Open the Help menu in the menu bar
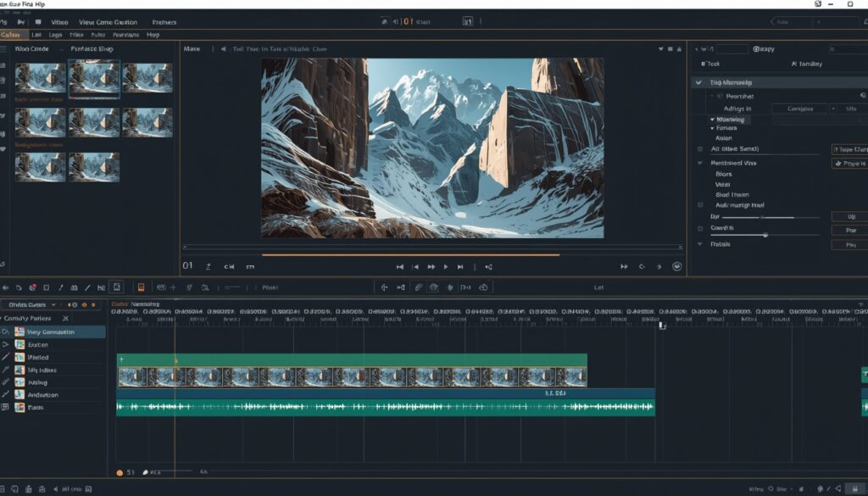Viewport: 868px width, 496px height. click(x=153, y=34)
